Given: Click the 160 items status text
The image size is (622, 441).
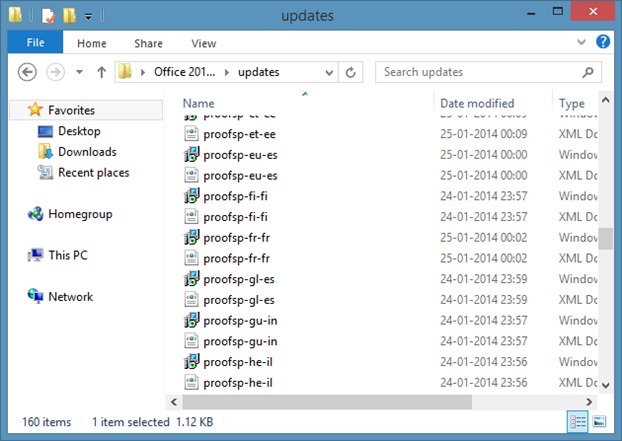Looking at the screenshot, I should click(47, 422).
